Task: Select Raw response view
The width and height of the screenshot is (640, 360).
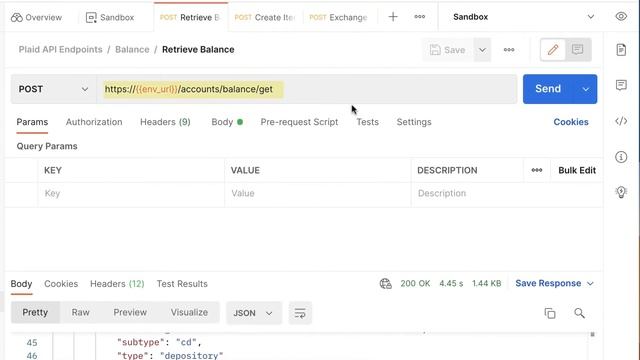Action: pyautogui.click(x=80, y=312)
